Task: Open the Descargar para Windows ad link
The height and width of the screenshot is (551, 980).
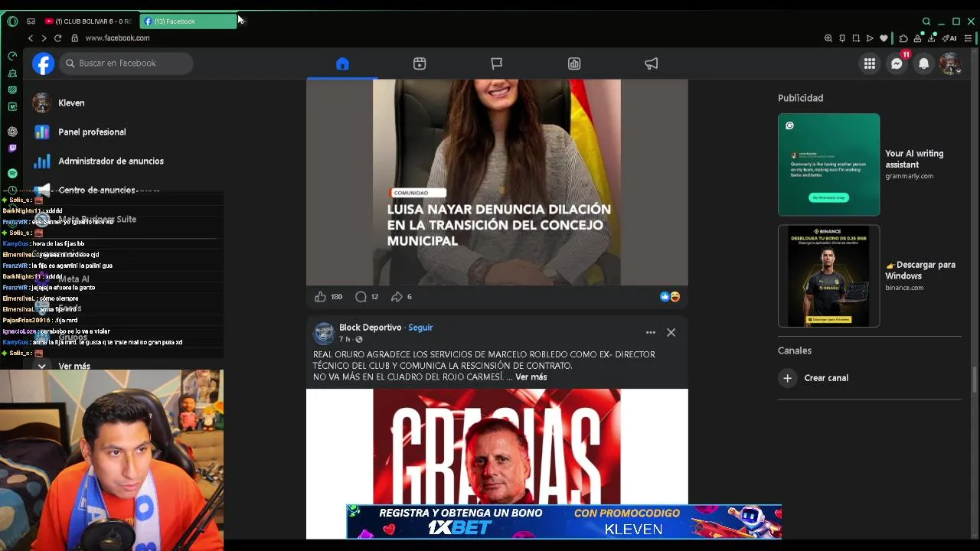Action: (920, 270)
